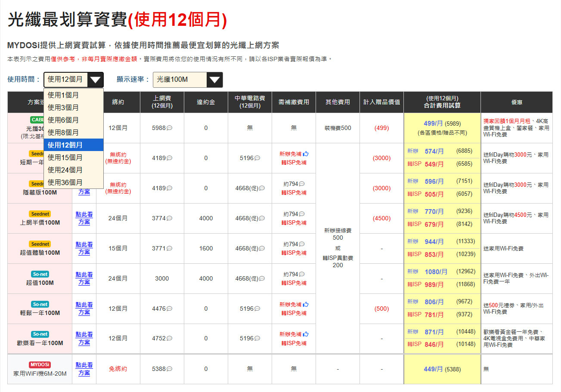This screenshot has width=561, height=392.
Task: Click comment icon beside 約794 in 上網半價100M row
Action: (302, 214)
